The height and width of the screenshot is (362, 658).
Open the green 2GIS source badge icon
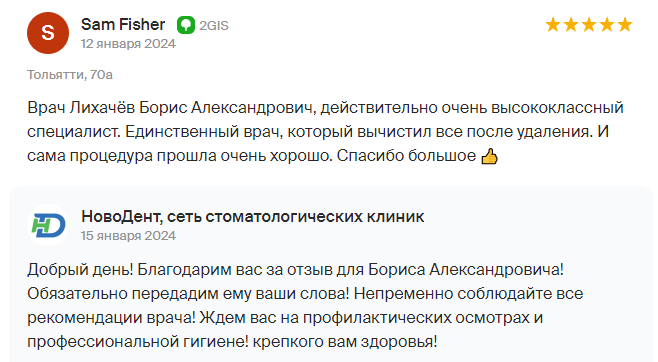tap(186, 25)
